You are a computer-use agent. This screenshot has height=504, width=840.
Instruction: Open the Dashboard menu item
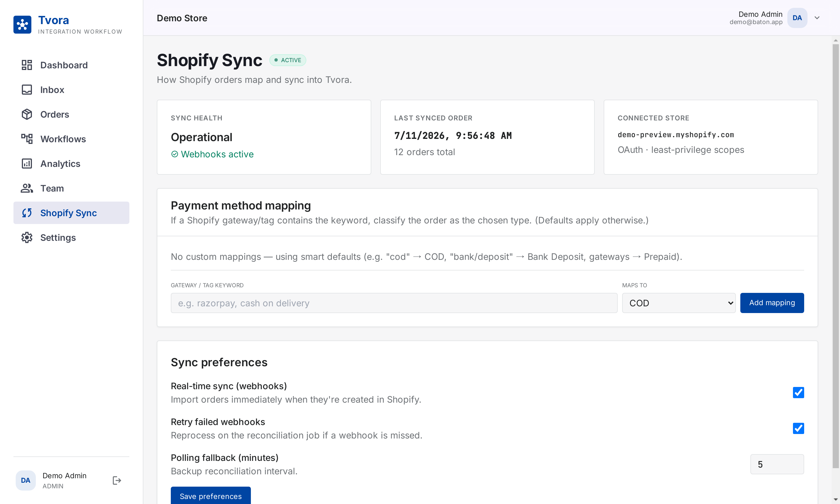coord(71,65)
